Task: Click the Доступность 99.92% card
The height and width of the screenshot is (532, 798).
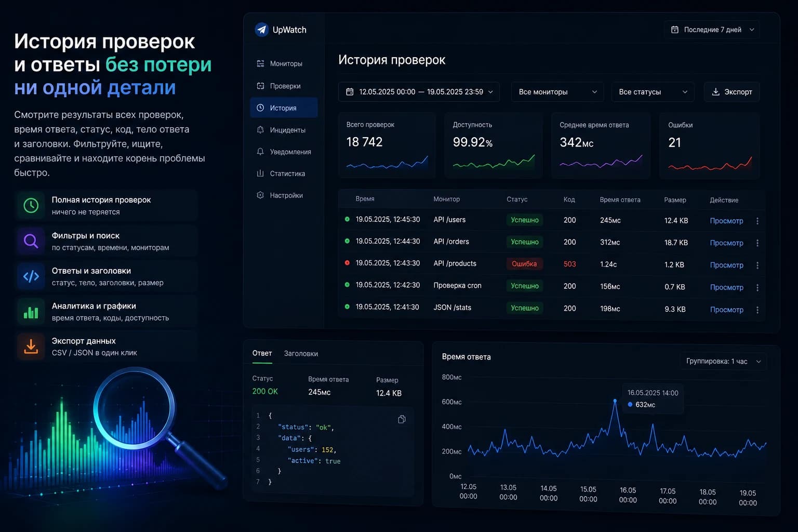Action: tap(494, 145)
